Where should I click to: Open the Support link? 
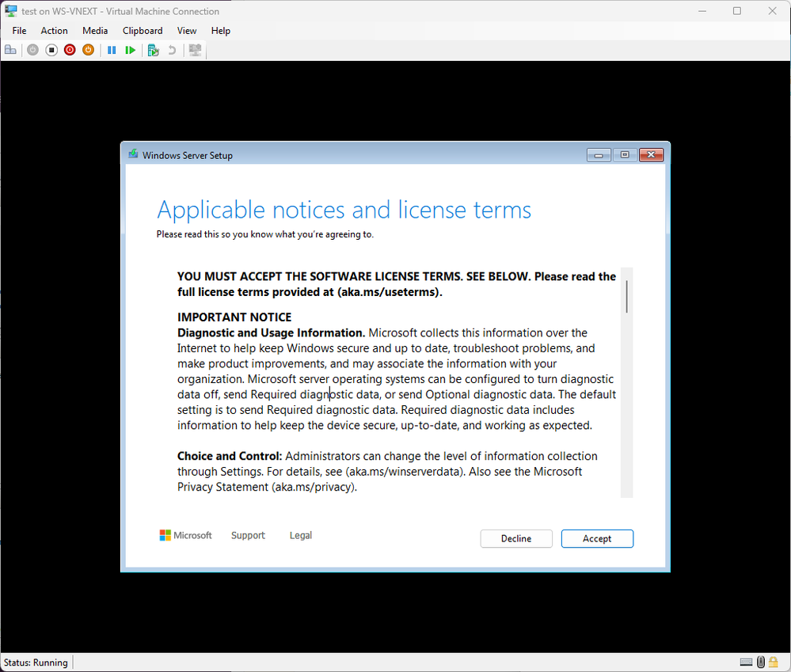(248, 535)
